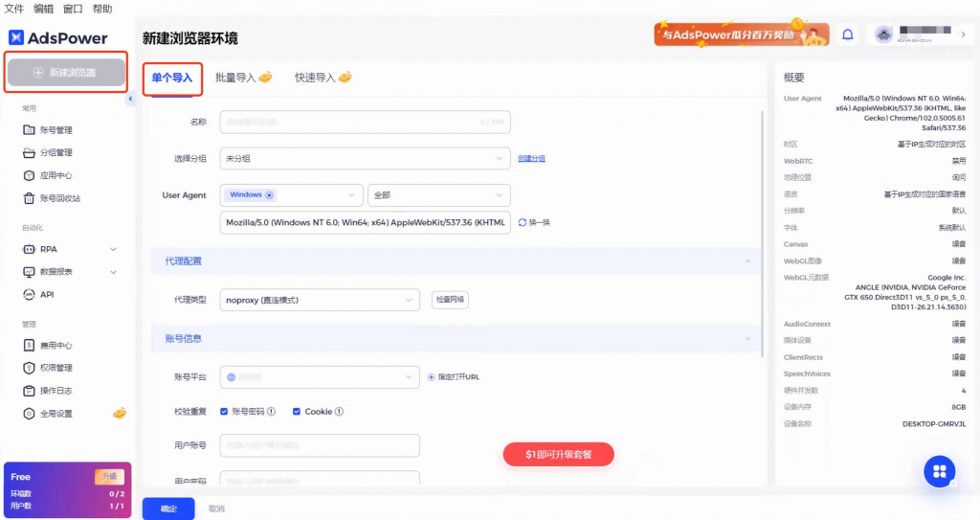Click the 换一换 refresh User Agent icon
980x520 pixels.
[523, 222]
